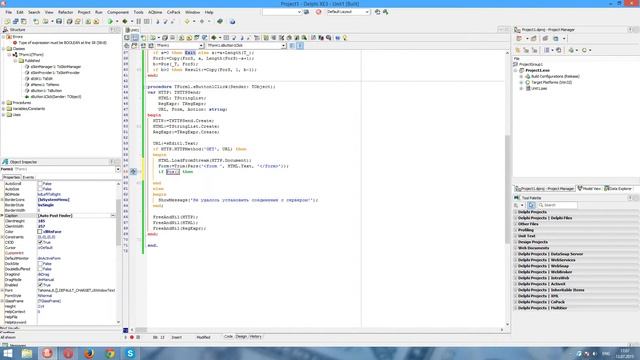Click the first icon in editor toolbar
The image size is (640, 360).
(x=127, y=38)
